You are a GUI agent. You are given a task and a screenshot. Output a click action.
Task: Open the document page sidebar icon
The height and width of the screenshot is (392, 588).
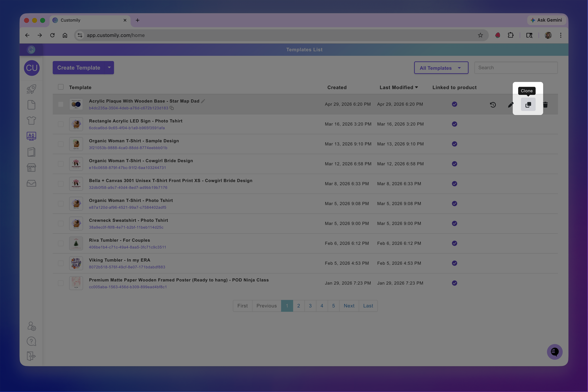tap(31, 105)
